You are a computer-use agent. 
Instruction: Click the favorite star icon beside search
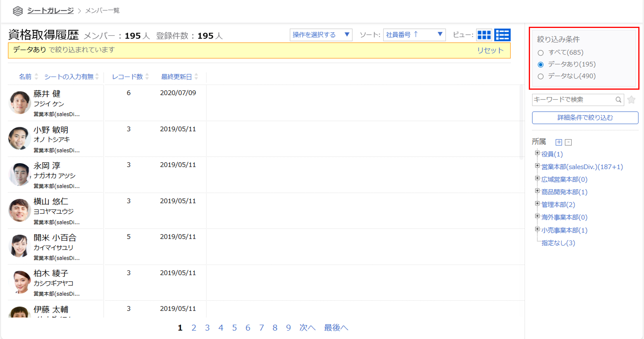[631, 99]
